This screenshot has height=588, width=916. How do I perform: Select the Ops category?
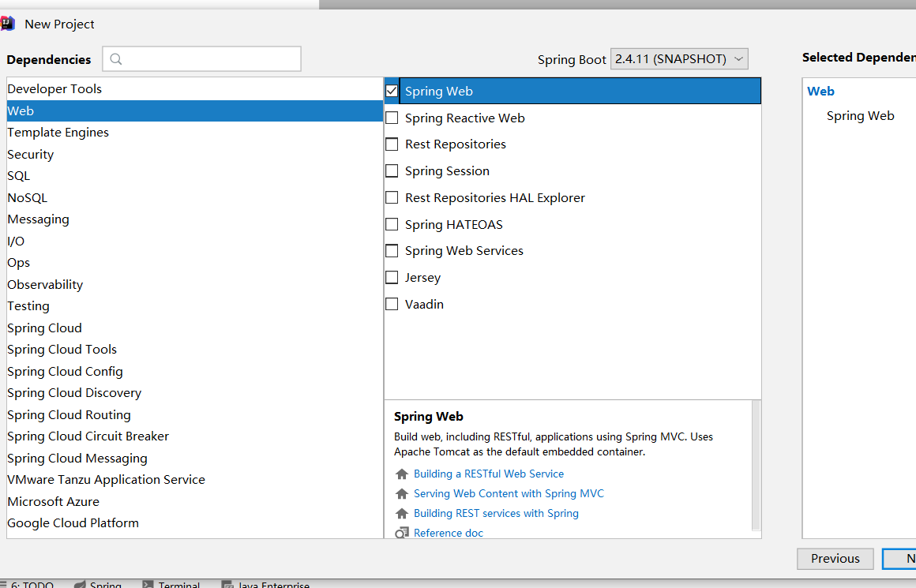point(194,263)
